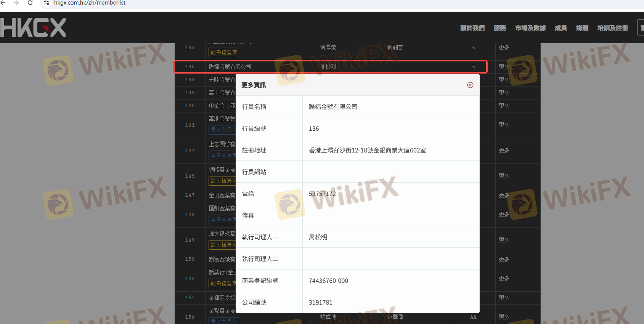Click the browser back arrow
This screenshot has height=324, width=644.
tap(3, 3)
